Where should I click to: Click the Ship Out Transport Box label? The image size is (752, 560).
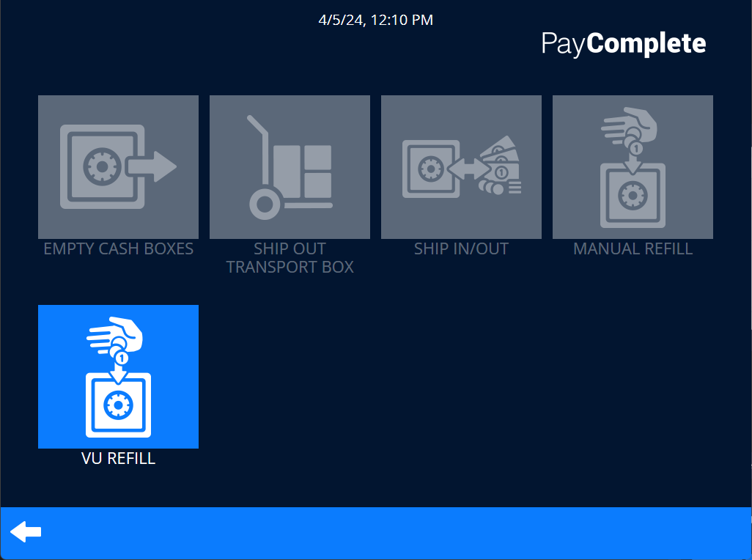coord(290,258)
